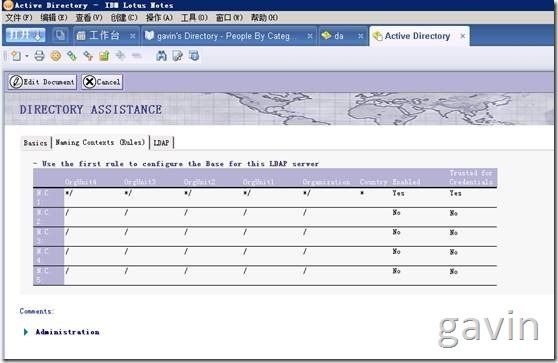Switch to the gavin's Directory window tab
This screenshot has height=363, width=558.
tap(223, 36)
